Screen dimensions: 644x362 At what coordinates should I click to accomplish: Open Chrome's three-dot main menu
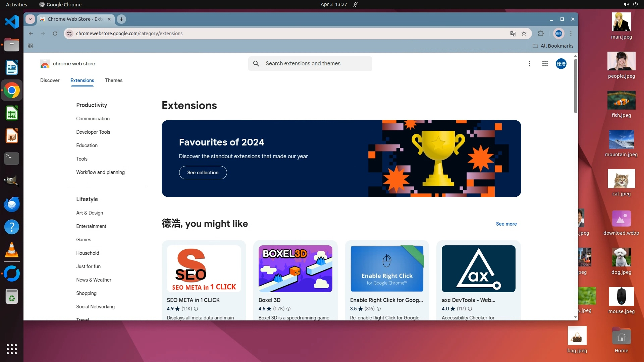(x=571, y=34)
